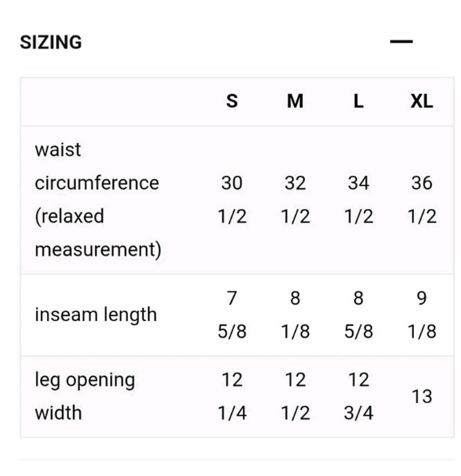The width and height of the screenshot is (461, 476).
Task: Select the L size column header
Action: click(x=359, y=101)
